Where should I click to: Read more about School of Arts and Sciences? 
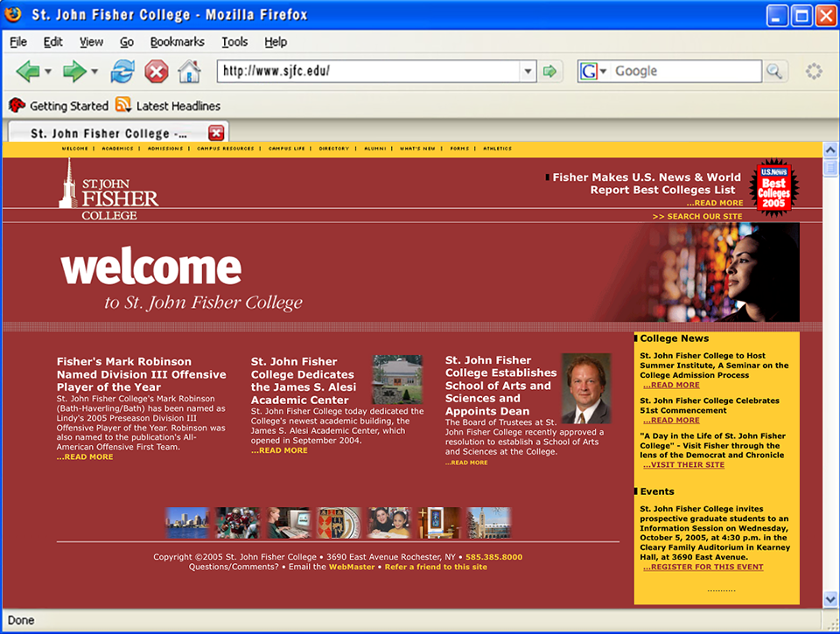coord(466,463)
